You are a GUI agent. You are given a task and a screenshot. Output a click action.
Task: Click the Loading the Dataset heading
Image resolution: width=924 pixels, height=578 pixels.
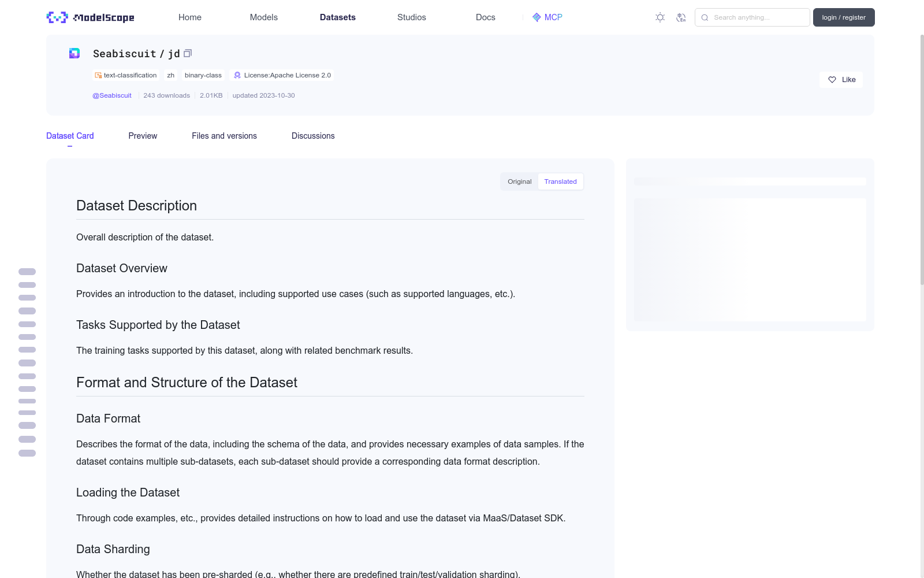tap(128, 492)
